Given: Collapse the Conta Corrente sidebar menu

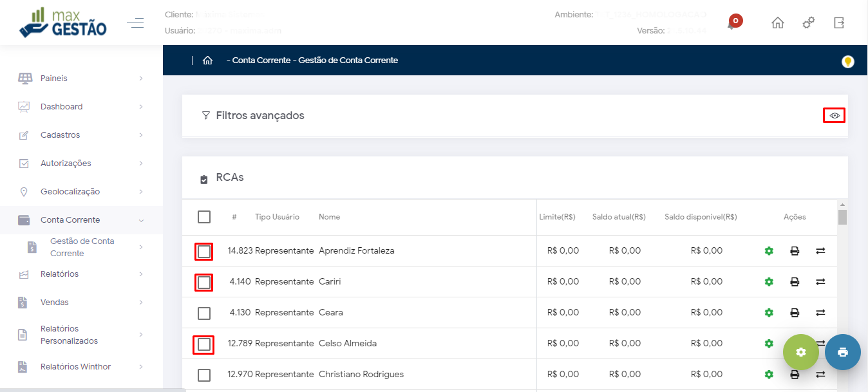Looking at the screenshot, I should [80, 220].
